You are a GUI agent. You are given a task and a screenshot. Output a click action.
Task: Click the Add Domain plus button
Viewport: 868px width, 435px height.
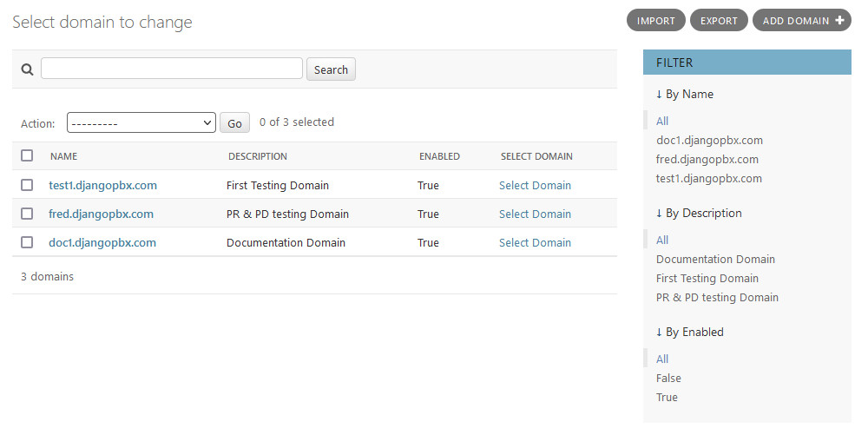click(801, 21)
